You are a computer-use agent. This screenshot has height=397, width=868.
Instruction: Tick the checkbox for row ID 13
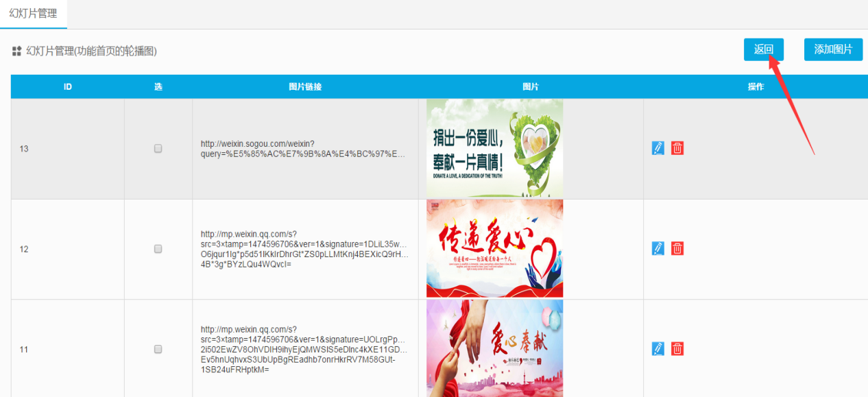tap(158, 149)
